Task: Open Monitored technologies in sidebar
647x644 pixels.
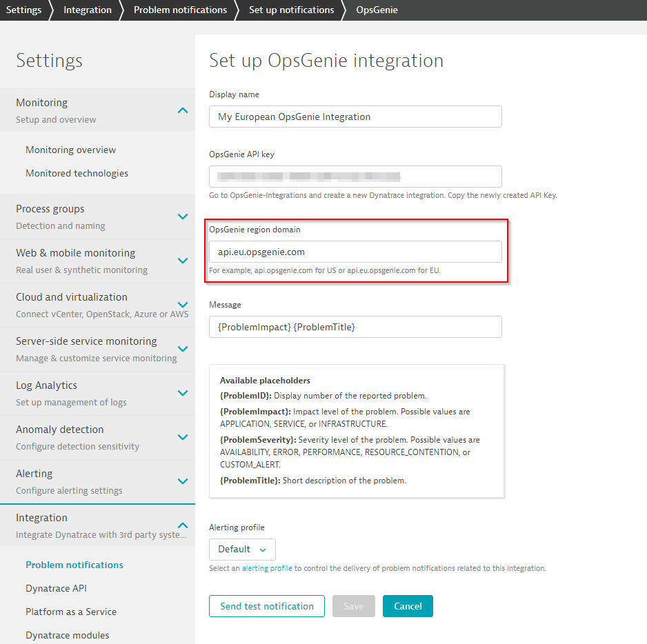Action: (x=77, y=173)
